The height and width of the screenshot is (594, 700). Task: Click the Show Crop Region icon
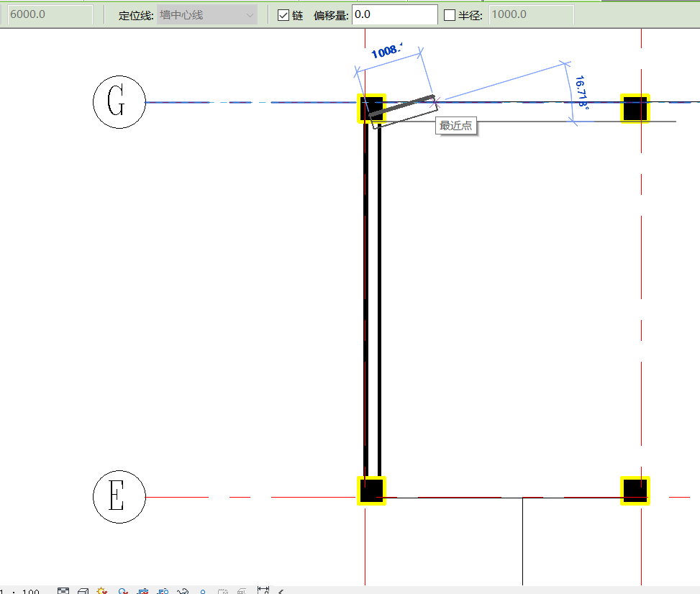pos(163,591)
